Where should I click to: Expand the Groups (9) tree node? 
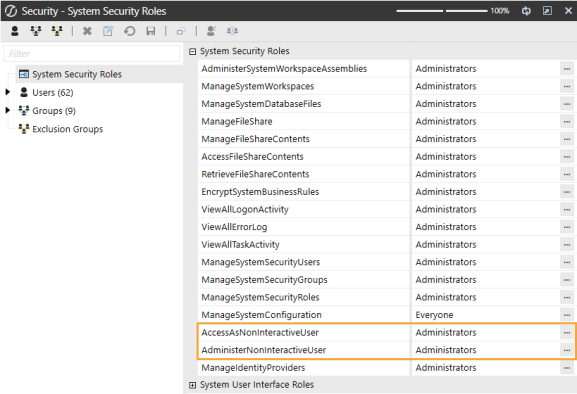(x=7, y=110)
